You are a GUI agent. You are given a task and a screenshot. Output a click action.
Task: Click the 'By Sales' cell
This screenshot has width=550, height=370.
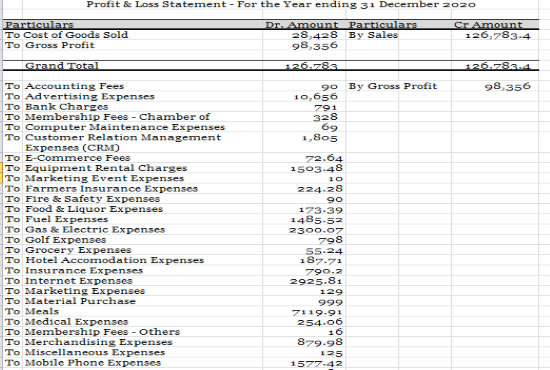[x=373, y=35]
